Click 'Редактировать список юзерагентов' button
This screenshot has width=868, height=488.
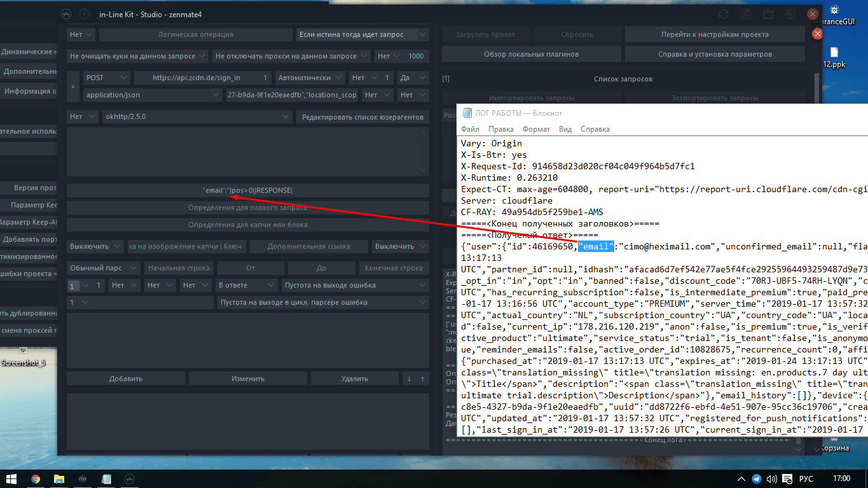[x=362, y=116]
